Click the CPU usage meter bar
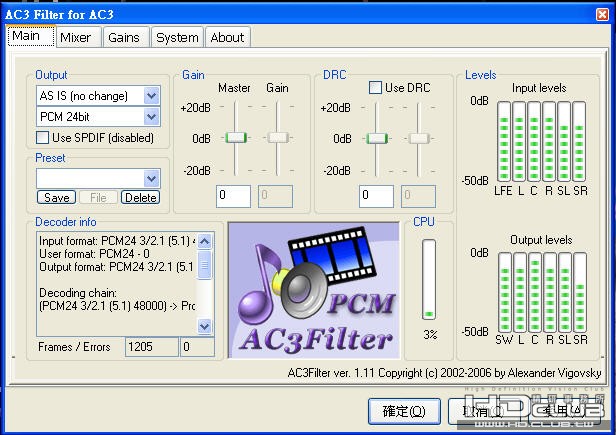 click(x=429, y=279)
